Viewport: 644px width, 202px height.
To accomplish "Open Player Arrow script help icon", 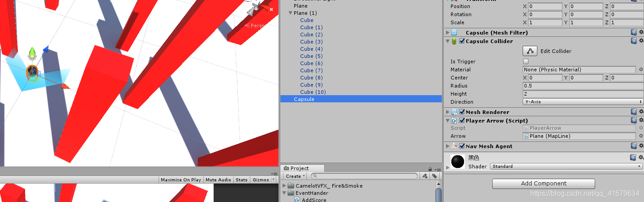I will [634, 120].
